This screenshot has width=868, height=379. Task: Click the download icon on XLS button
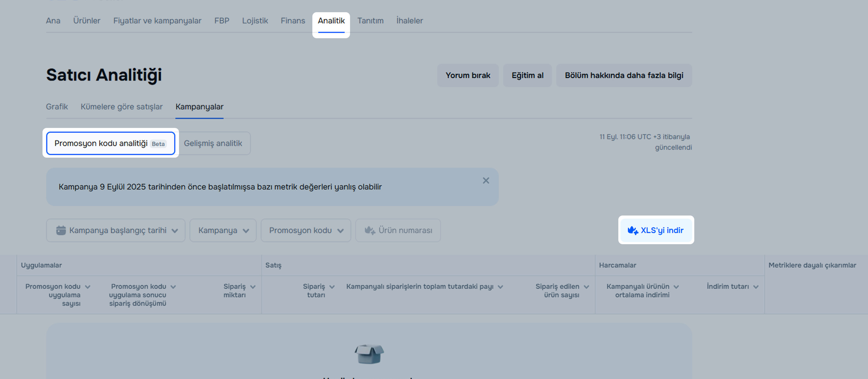(x=632, y=231)
